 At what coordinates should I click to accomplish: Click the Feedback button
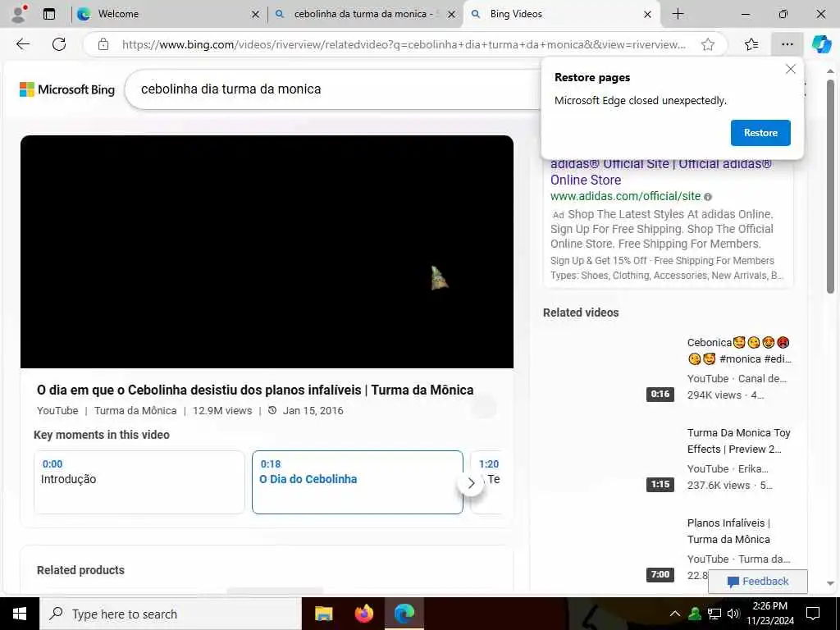[757, 582]
